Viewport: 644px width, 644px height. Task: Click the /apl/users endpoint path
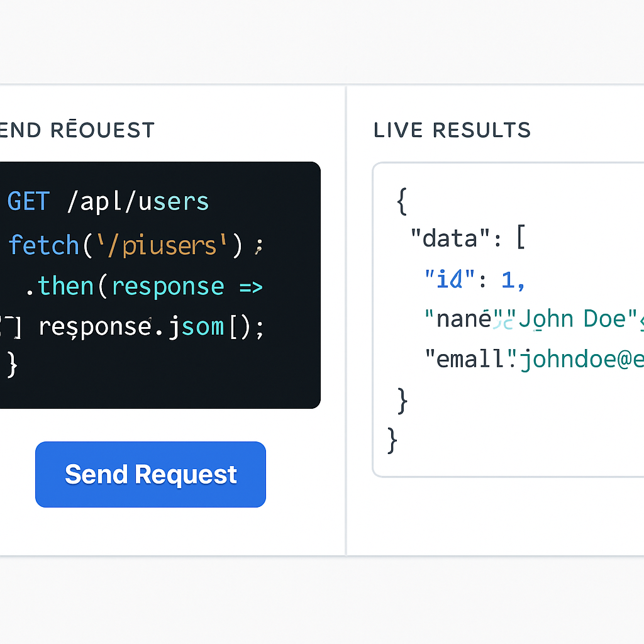(138, 201)
